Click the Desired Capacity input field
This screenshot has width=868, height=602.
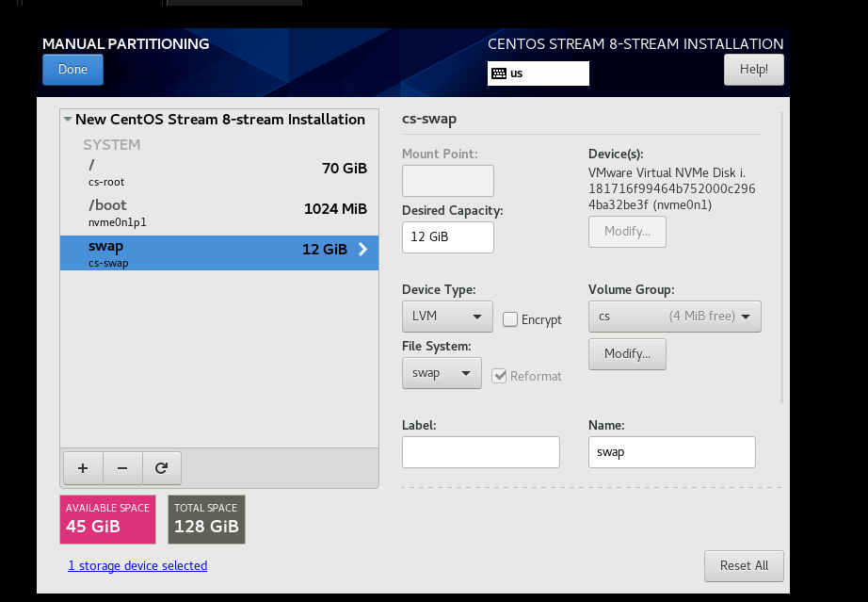click(448, 237)
